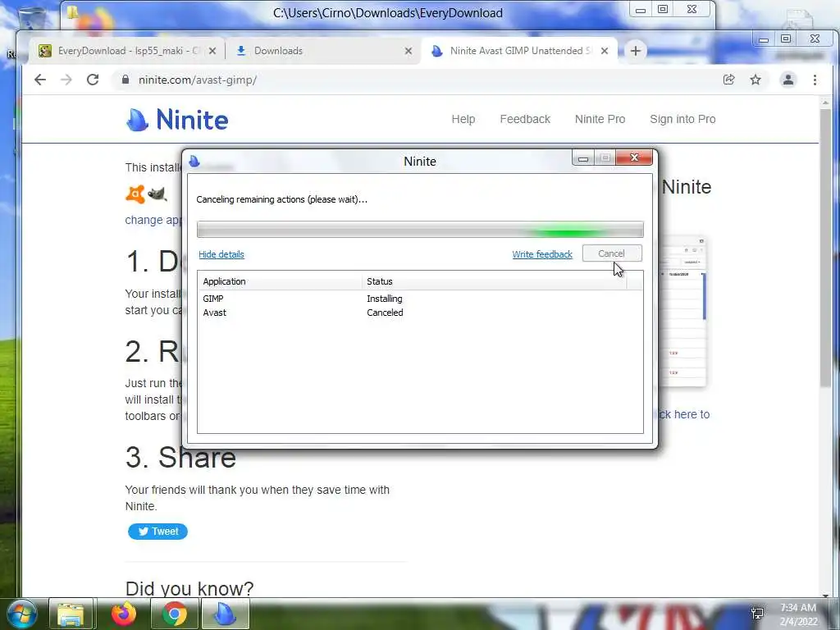
Task: Select the Ninite Avast GIMP Unattended tab
Action: pos(519,51)
